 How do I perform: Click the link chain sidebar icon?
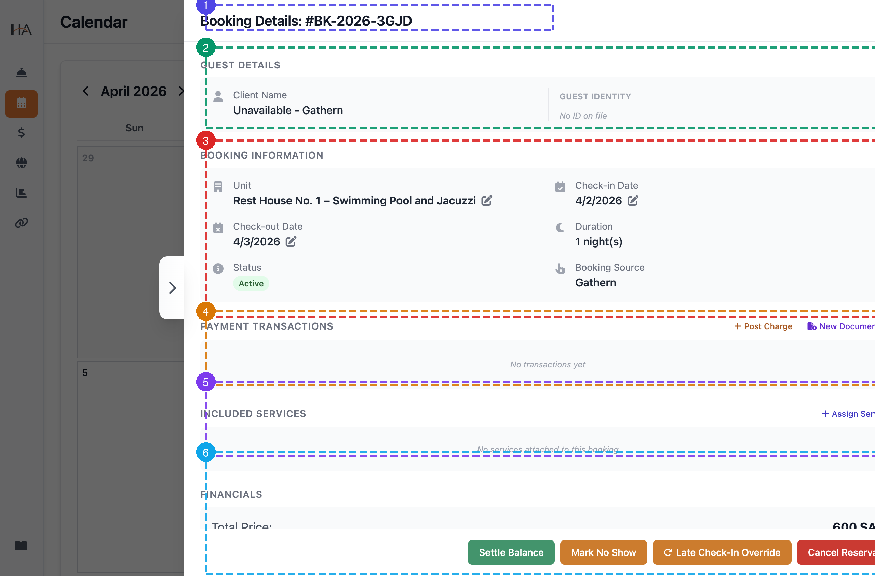pyautogui.click(x=22, y=223)
